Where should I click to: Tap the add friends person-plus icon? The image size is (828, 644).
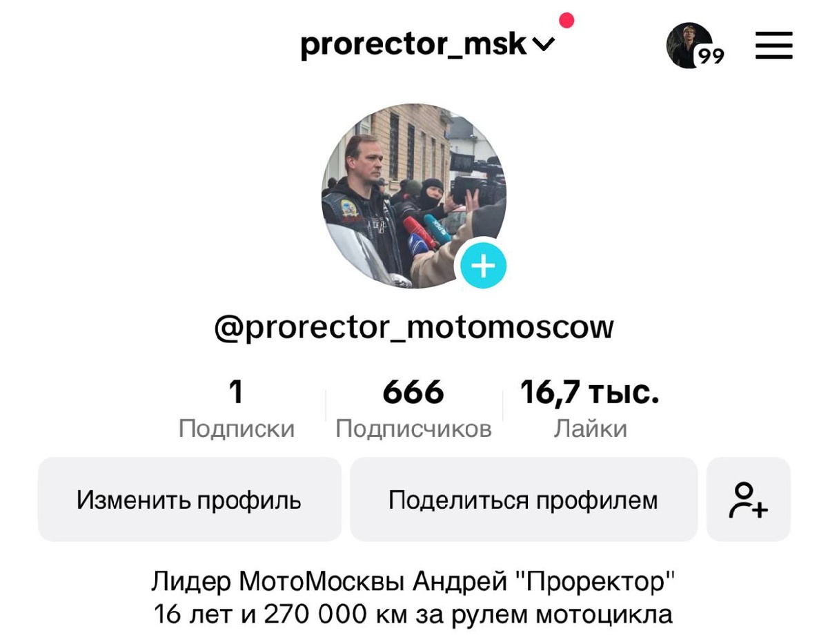point(748,499)
